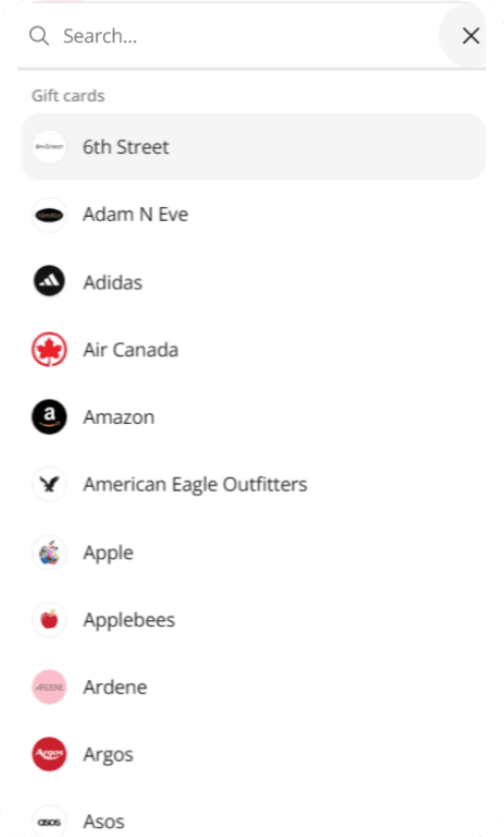Choose the Asos gift card entry

253,819
